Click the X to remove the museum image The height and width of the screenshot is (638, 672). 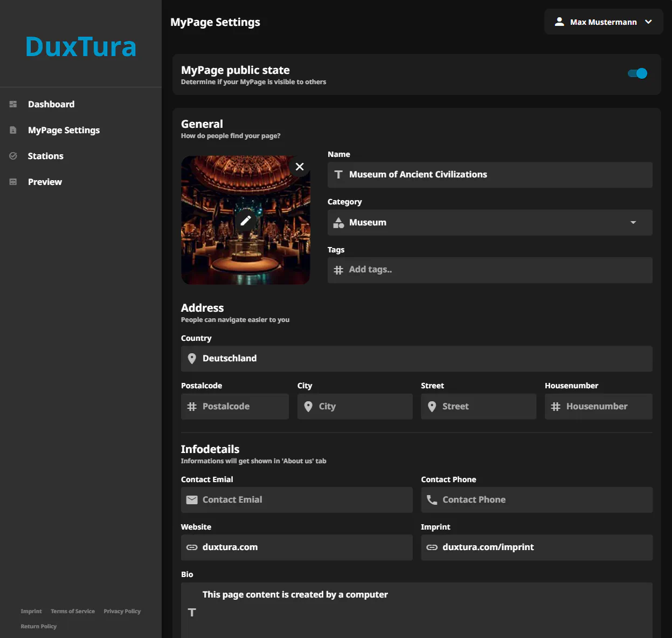click(300, 167)
